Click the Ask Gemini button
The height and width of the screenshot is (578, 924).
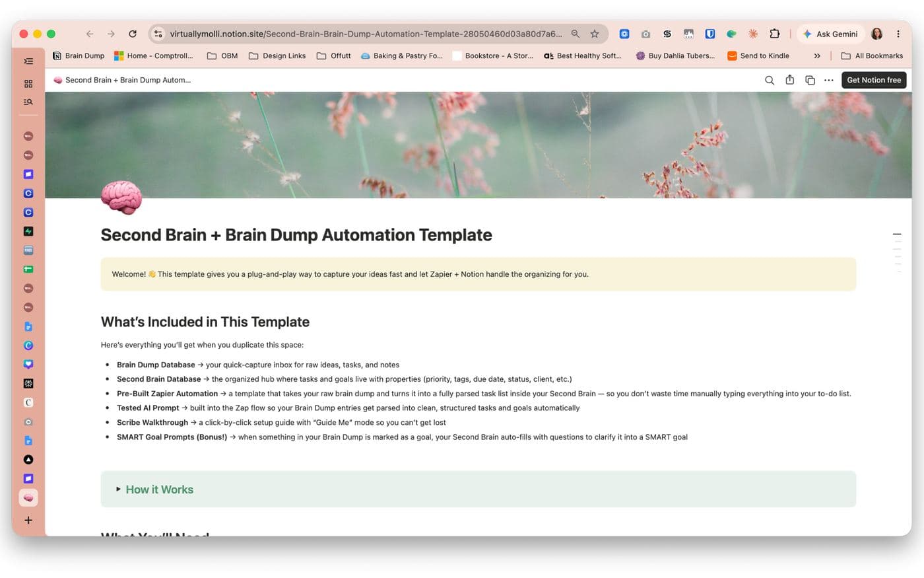[x=830, y=34]
